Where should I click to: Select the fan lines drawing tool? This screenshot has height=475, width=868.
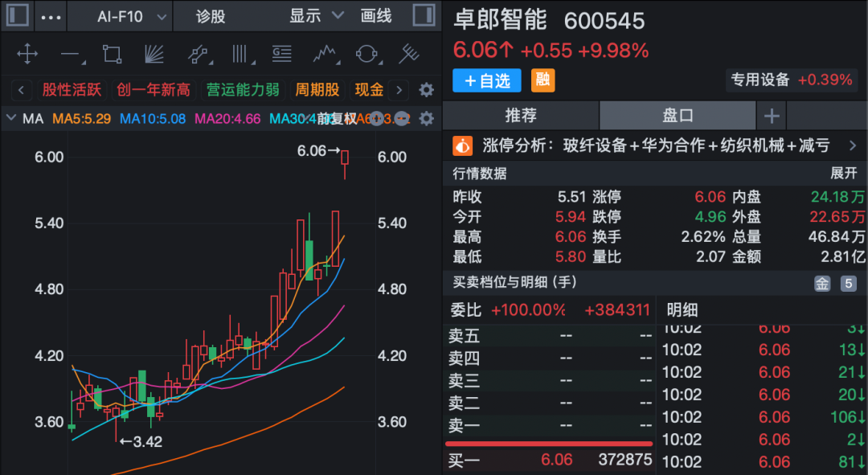[x=154, y=55]
